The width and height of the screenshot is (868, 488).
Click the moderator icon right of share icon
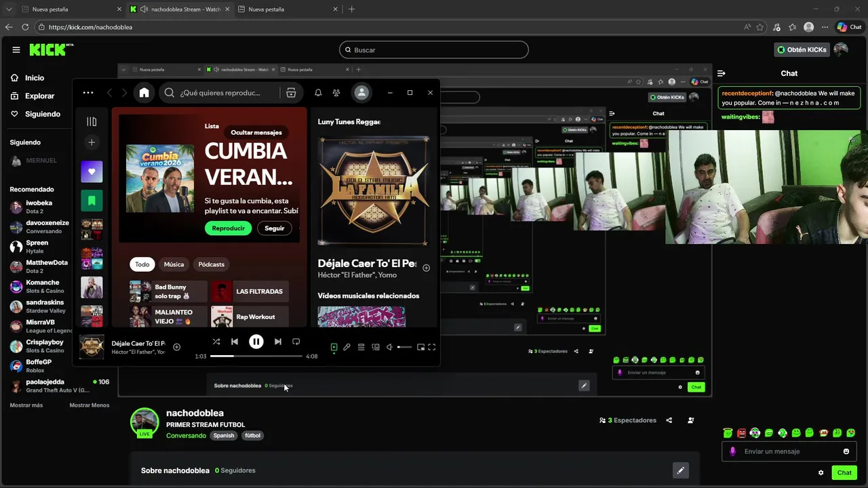click(x=691, y=420)
